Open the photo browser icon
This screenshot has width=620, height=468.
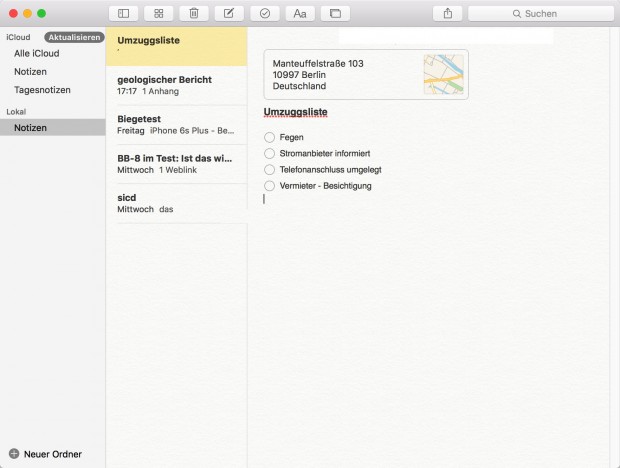point(335,13)
